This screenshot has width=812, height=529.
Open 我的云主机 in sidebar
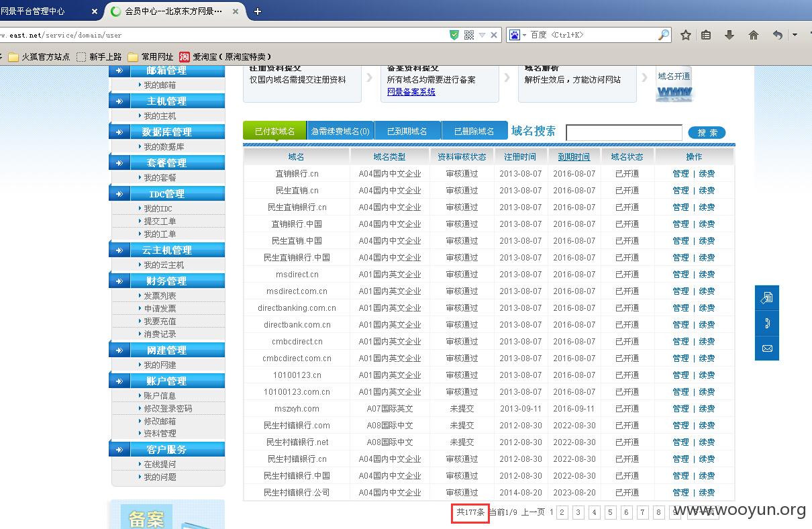pyautogui.click(x=164, y=265)
